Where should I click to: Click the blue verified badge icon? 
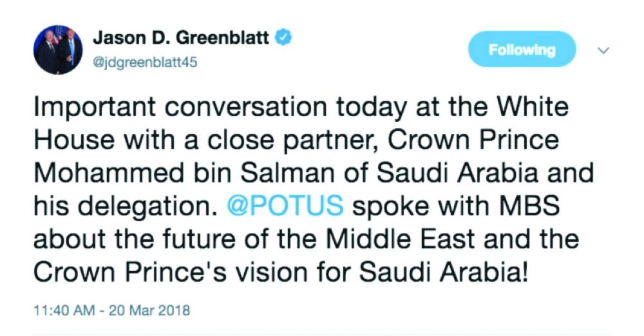[x=284, y=37]
